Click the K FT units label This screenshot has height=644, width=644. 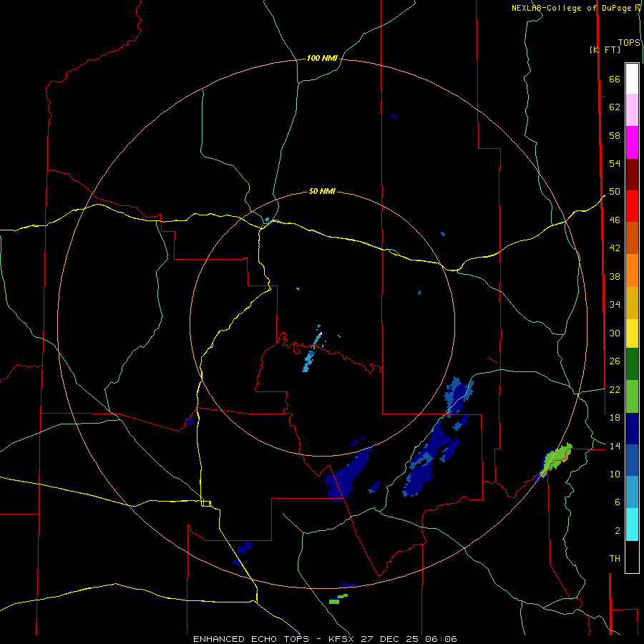tap(605, 49)
